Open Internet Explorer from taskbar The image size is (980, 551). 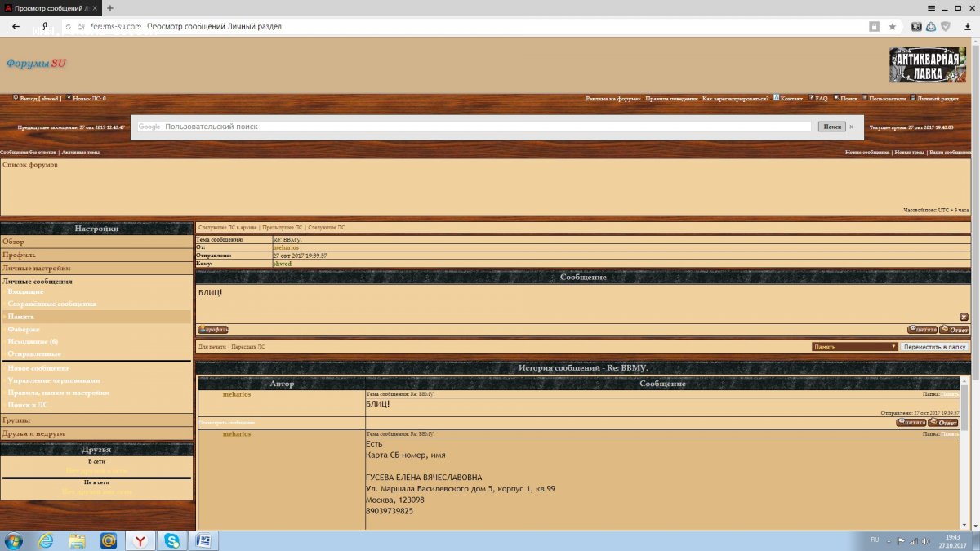pos(46,540)
